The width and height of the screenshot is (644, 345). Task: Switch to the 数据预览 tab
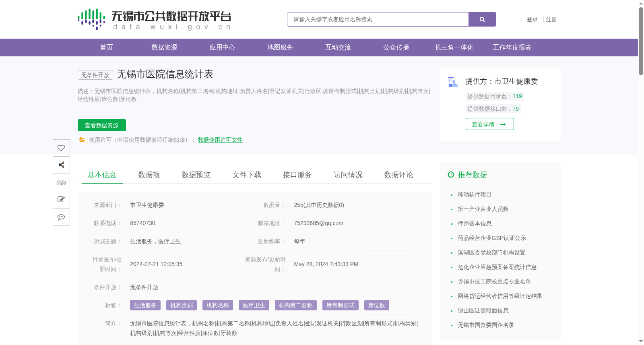tap(196, 175)
